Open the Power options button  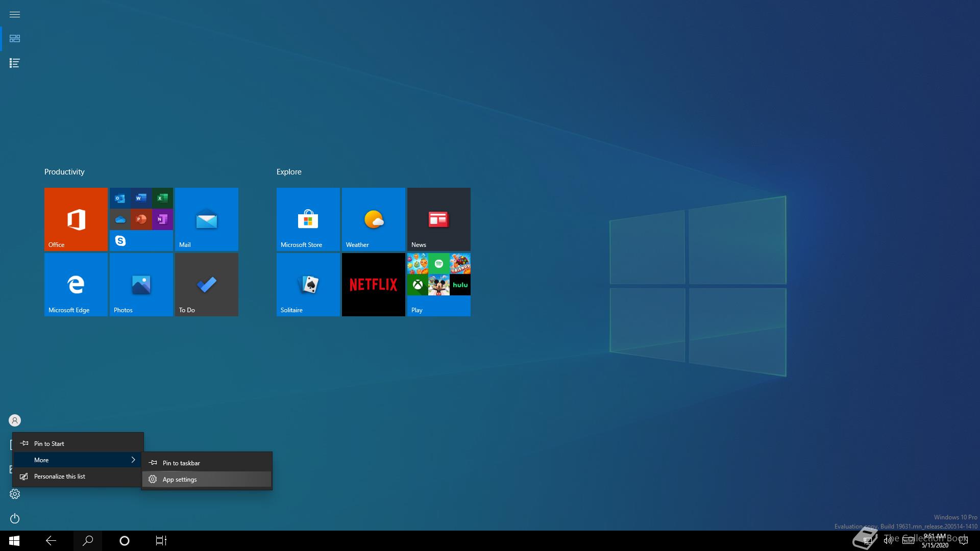(15, 518)
